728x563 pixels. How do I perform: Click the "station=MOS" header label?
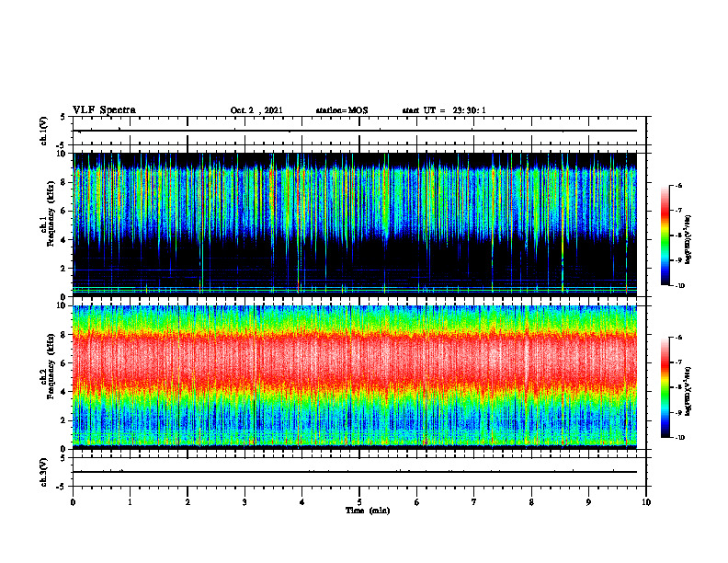342,110
